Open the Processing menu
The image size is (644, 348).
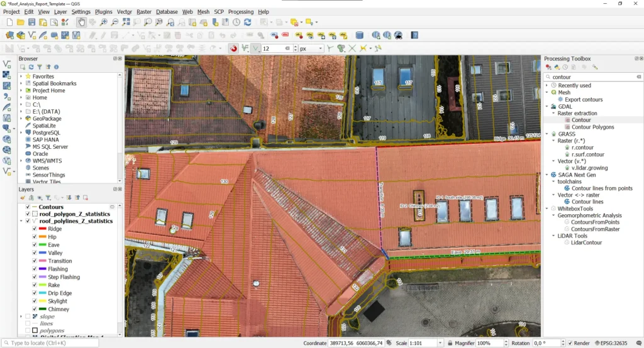pyautogui.click(x=241, y=12)
